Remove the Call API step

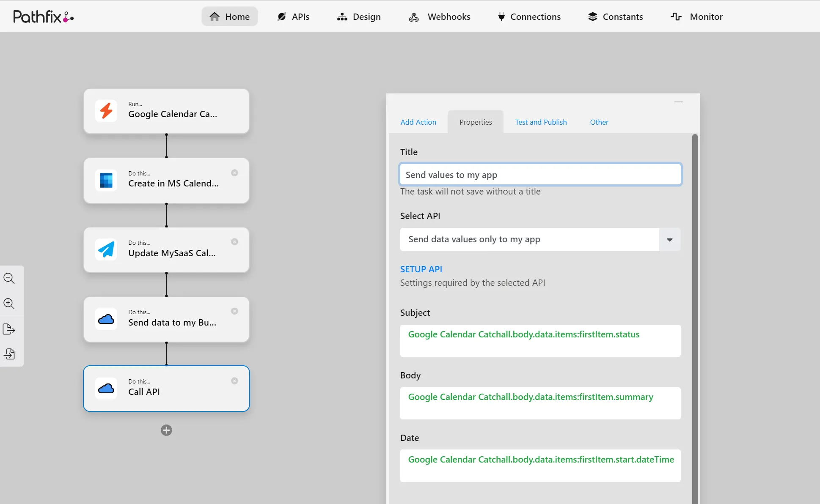[x=234, y=381]
